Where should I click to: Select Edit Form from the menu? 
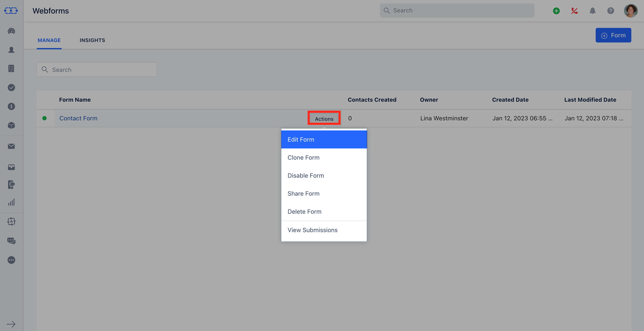(324, 139)
